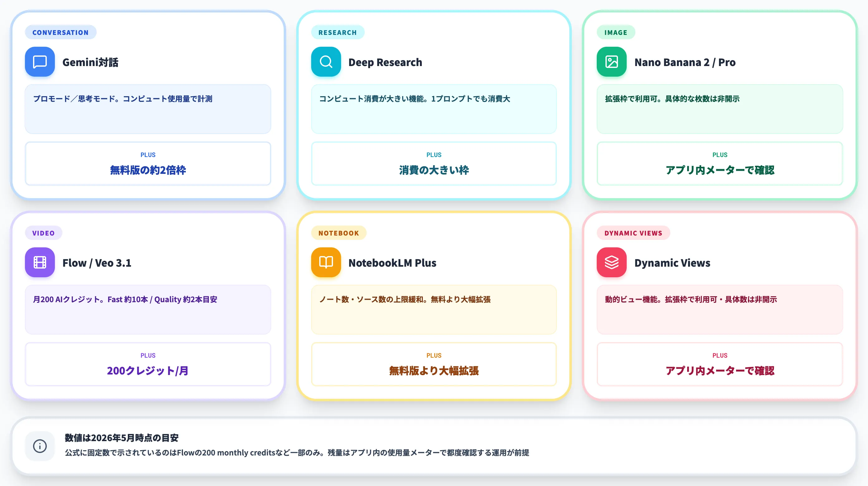Click the Gemini対話 card title
The image size is (868, 486).
[x=90, y=62]
